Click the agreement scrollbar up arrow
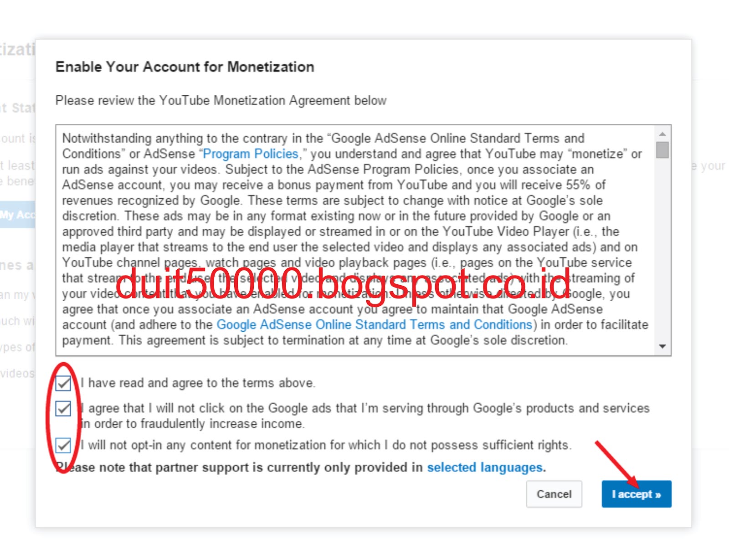Image resolution: width=729 pixels, height=560 pixels. (x=662, y=134)
